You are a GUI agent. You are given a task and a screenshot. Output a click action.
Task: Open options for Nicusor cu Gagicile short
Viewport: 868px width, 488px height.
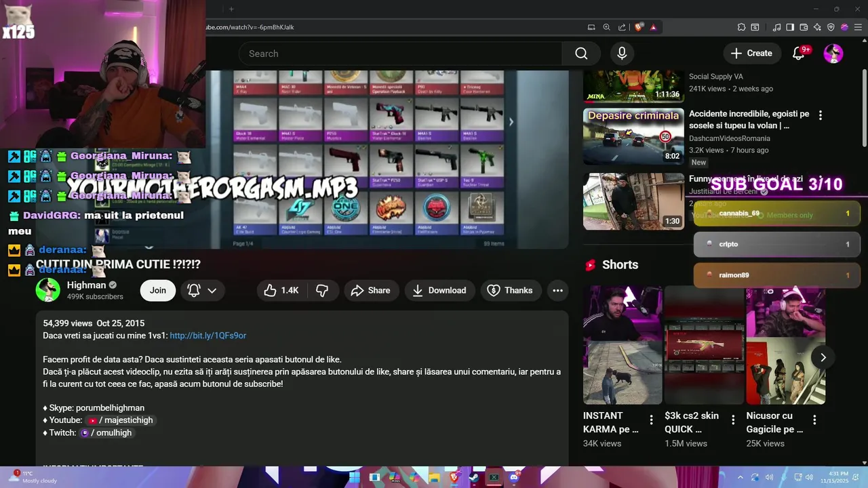pos(814,420)
